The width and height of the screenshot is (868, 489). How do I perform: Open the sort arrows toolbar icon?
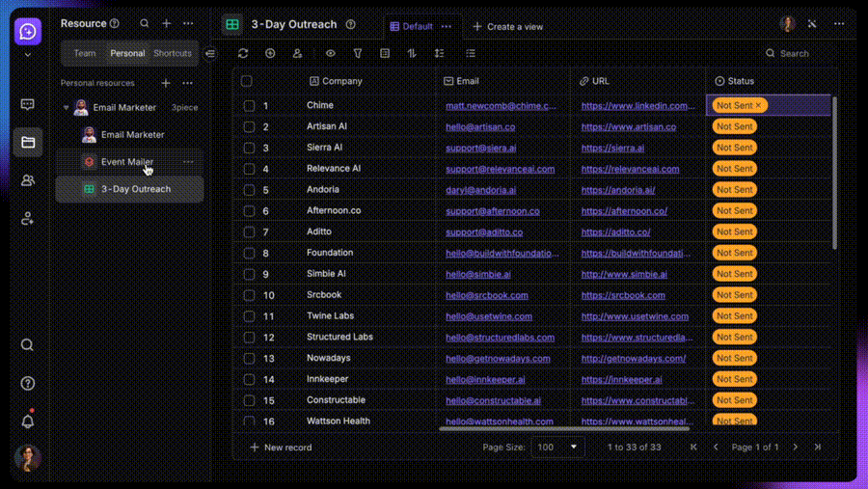click(412, 53)
